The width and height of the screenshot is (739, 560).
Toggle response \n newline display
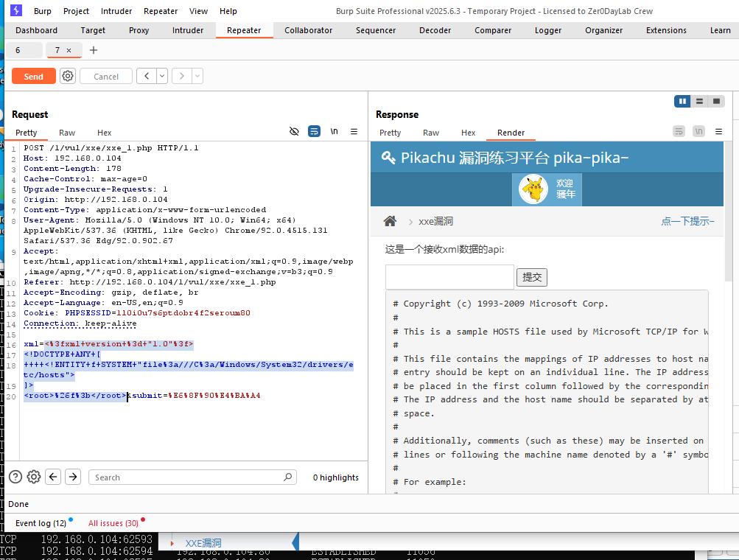click(699, 131)
